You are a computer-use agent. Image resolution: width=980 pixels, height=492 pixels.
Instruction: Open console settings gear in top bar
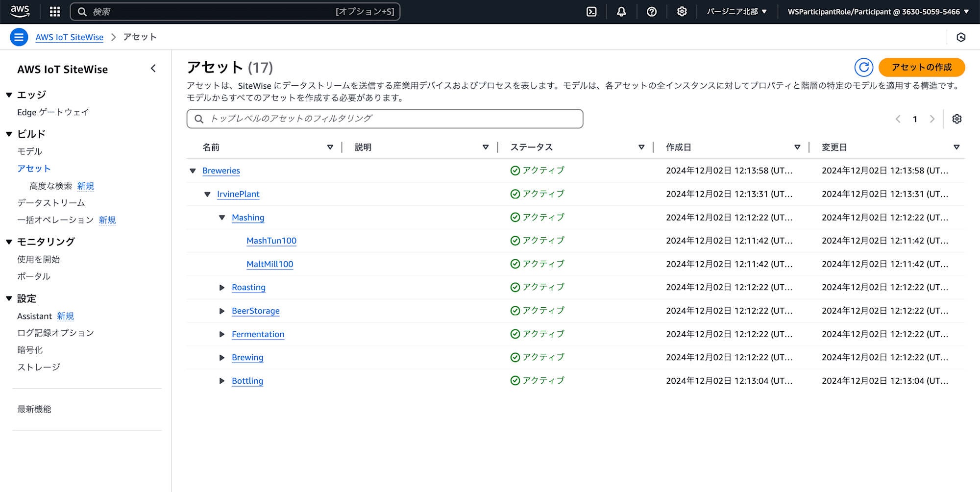click(x=682, y=12)
